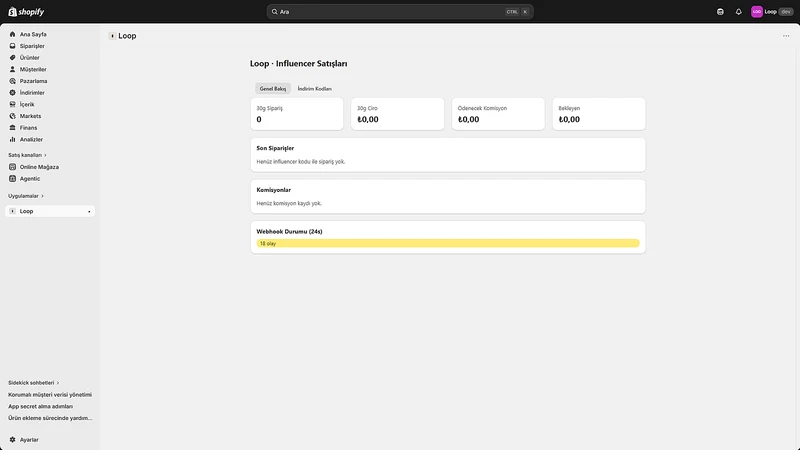Click the pin dot beside Loop app
The width and height of the screenshot is (800, 450).
89,212
